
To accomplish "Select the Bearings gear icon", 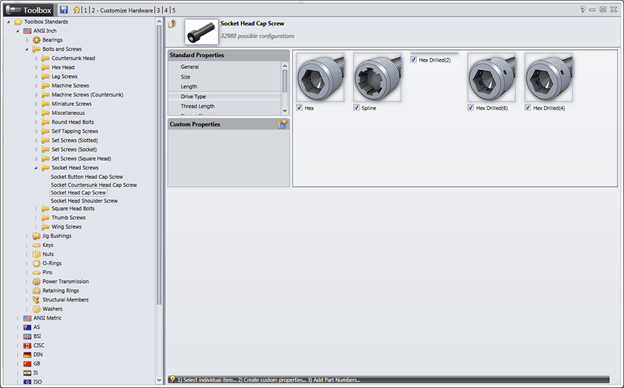I will [37, 40].
